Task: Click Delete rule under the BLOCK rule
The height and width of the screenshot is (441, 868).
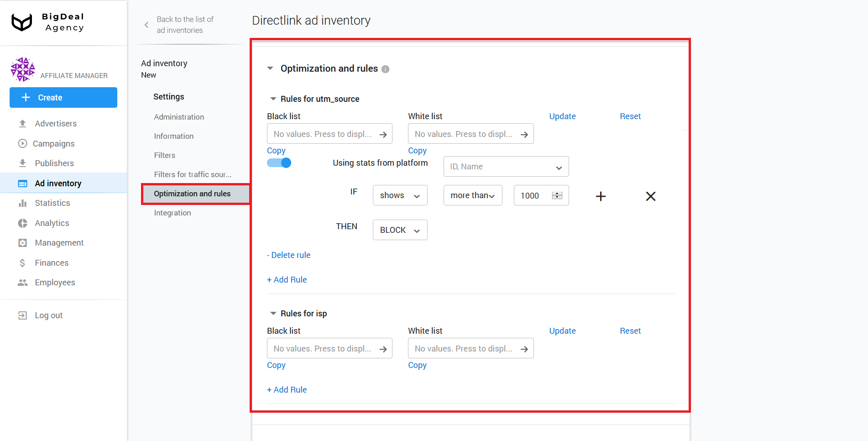Action: click(288, 255)
